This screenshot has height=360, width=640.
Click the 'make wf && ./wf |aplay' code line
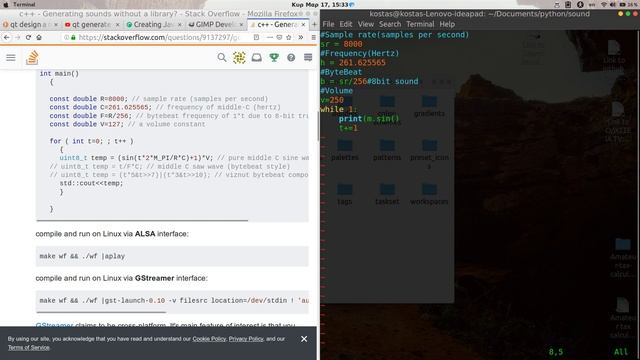pos(82,256)
